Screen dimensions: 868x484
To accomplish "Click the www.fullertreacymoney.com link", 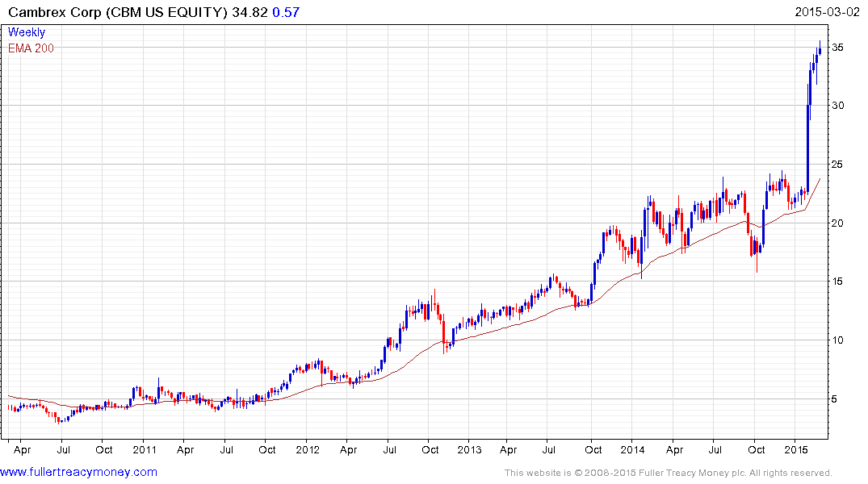I will click(78, 473).
